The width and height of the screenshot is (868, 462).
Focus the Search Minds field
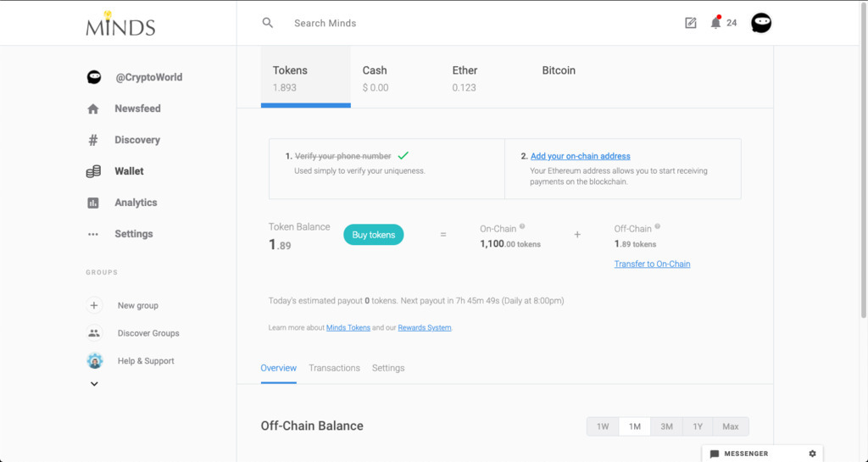click(424, 23)
